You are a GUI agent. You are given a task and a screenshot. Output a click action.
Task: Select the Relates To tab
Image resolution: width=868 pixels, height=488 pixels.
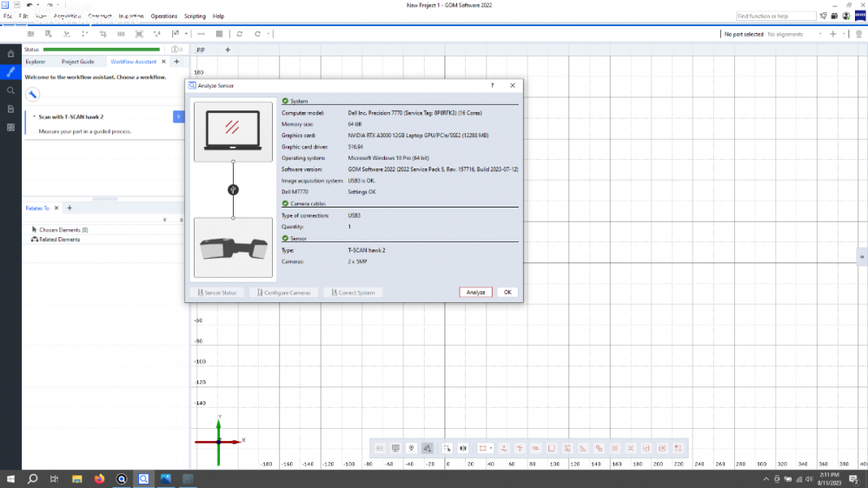pos(37,208)
